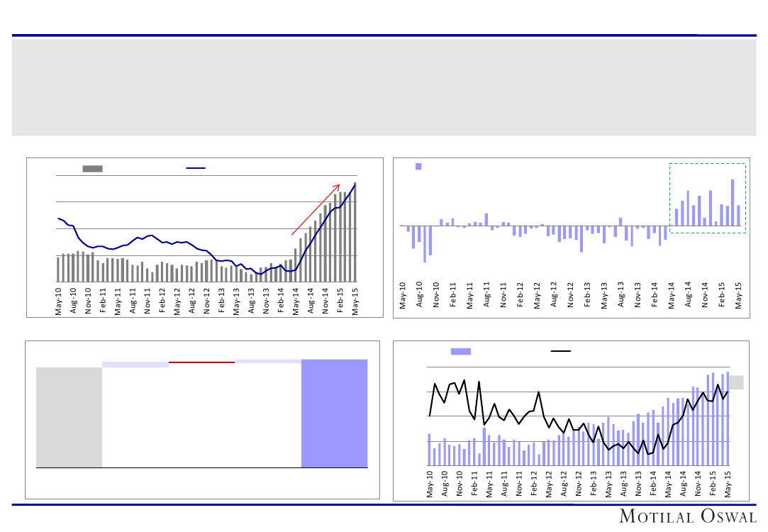Select the large purple waterfall bar

334,414
